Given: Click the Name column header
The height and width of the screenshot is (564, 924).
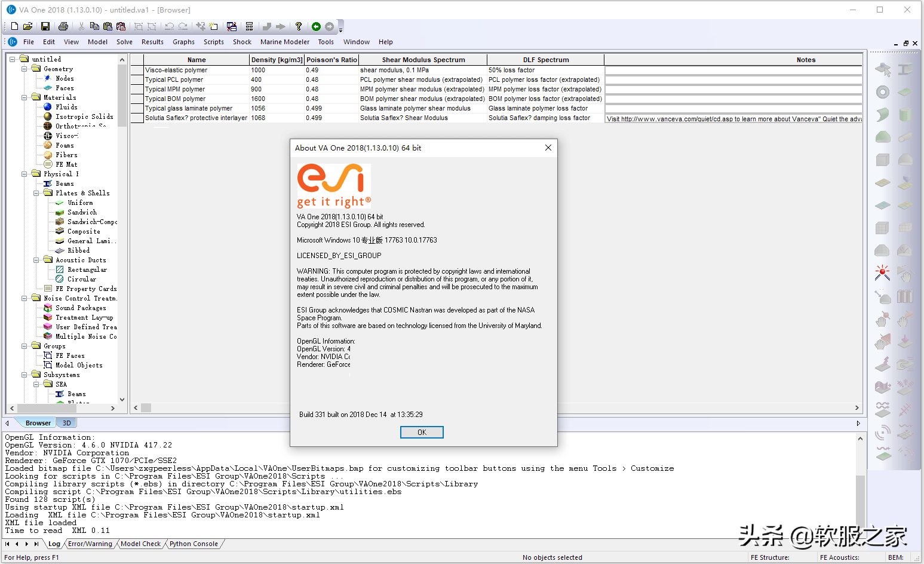Looking at the screenshot, I should point(197,60).
